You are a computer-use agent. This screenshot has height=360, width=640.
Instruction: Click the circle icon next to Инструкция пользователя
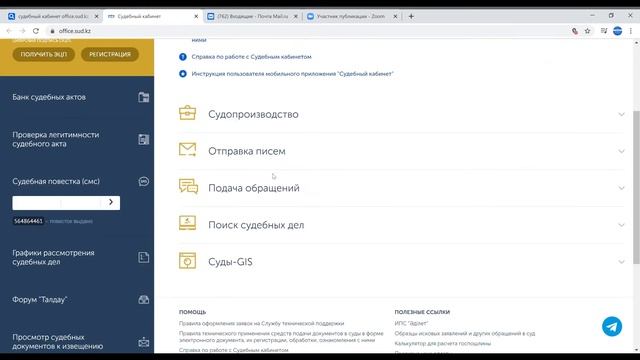(183, 74)
